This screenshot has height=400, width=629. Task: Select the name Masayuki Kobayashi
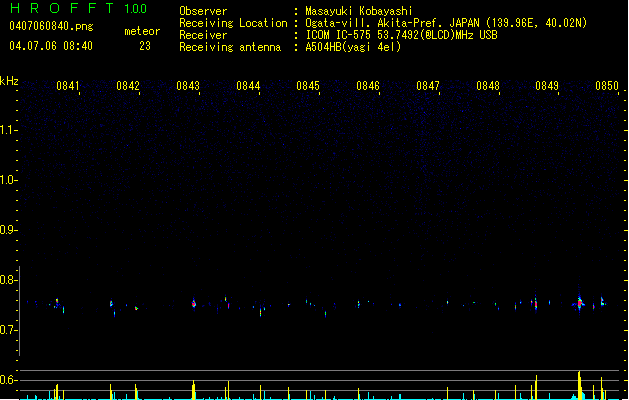(x=359, y=11)
